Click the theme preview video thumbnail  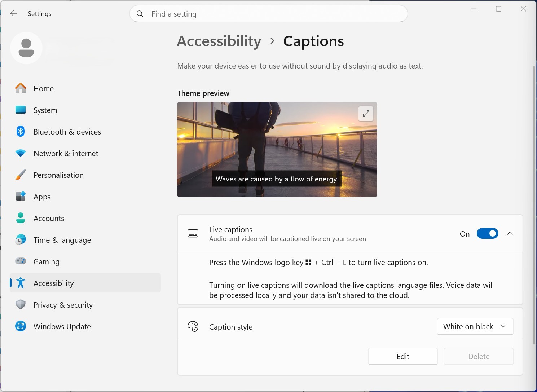[x=277, y=149]
